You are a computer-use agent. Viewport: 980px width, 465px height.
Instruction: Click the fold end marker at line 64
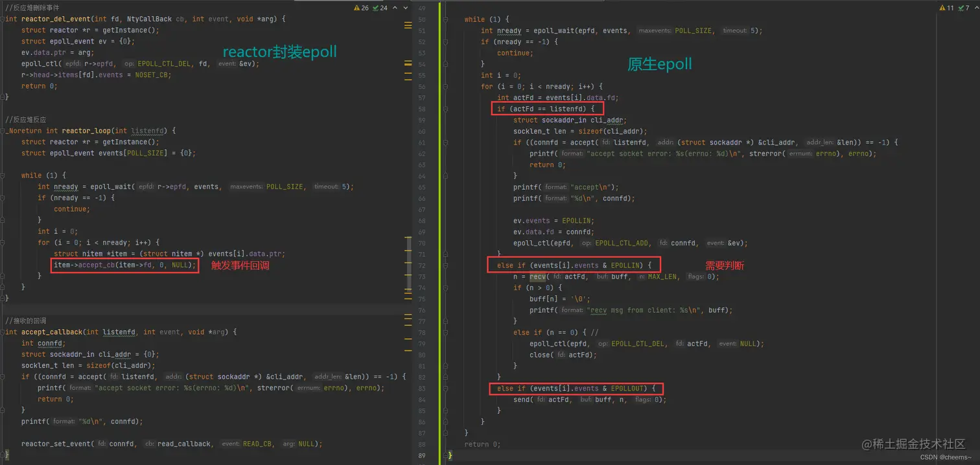tap(446, 176)
